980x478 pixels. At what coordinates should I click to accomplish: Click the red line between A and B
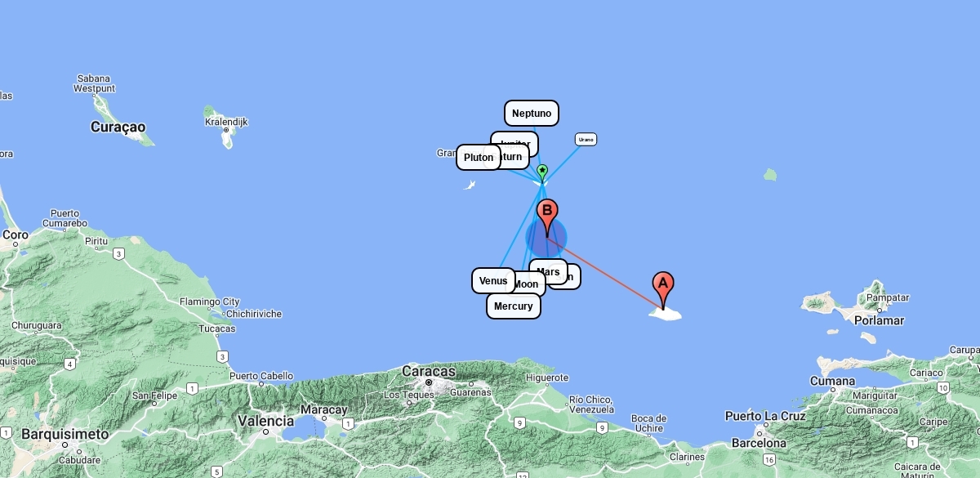coord(605,275)
